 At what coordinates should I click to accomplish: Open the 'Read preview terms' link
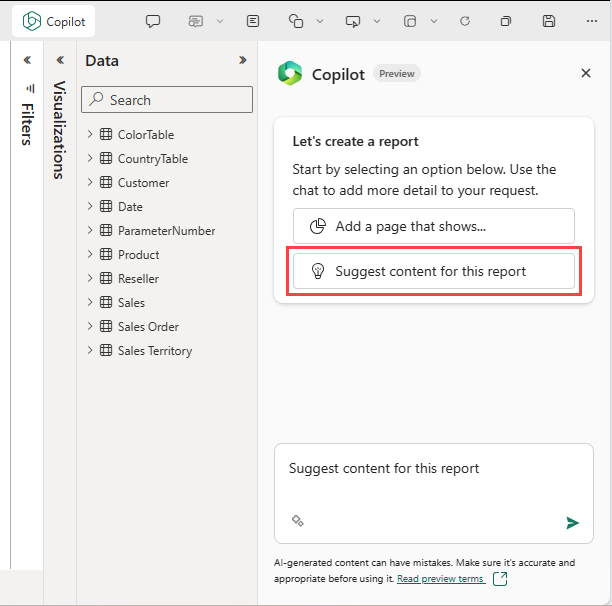(x=441, y=579)
